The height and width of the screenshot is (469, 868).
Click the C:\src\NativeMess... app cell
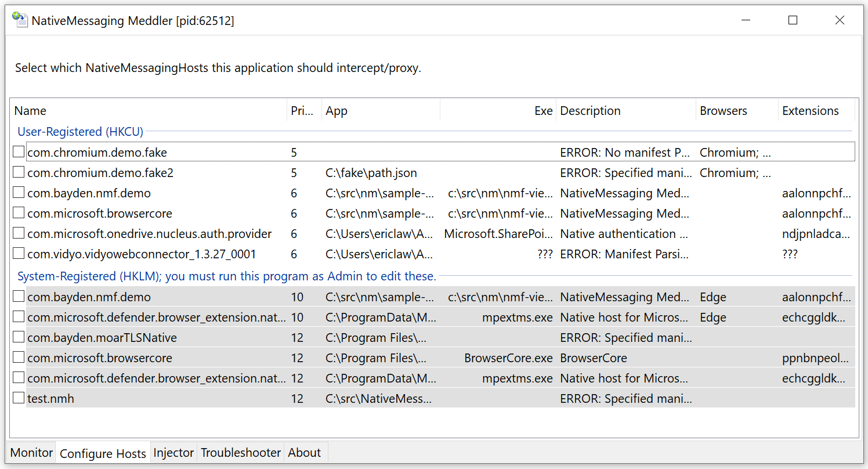coord(379,399)
